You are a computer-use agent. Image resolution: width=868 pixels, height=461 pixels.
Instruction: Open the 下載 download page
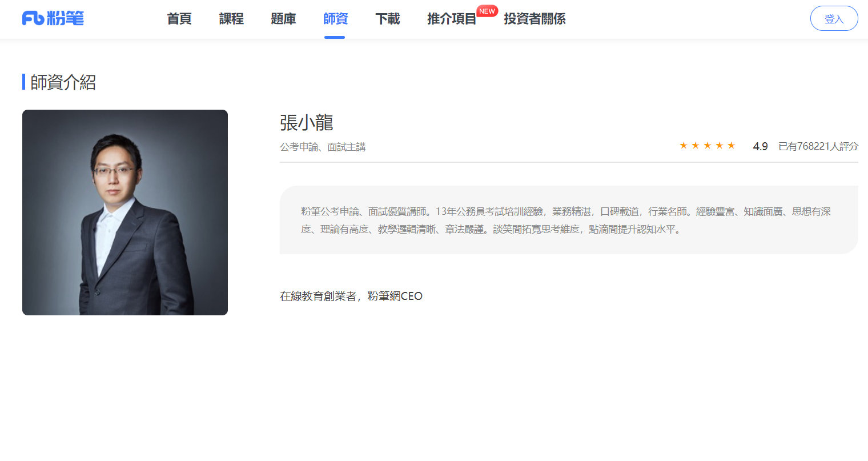pyautogui.click(x=387, y=19)
